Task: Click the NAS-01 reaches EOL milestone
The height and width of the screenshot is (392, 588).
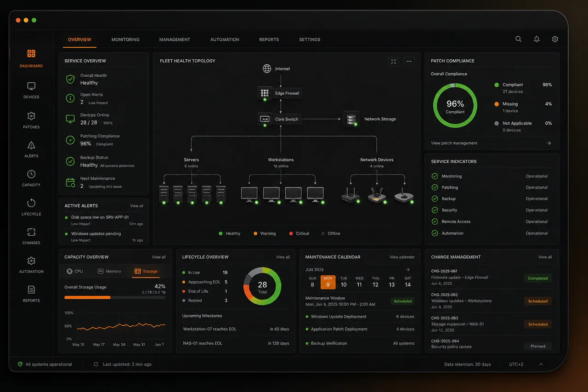Action: click(236, 343)
